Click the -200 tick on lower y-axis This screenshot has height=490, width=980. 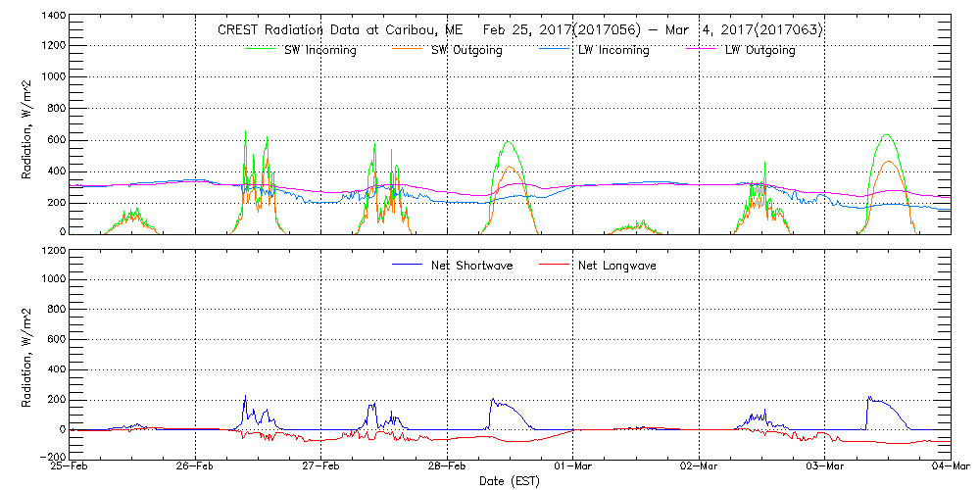point(53,457)
